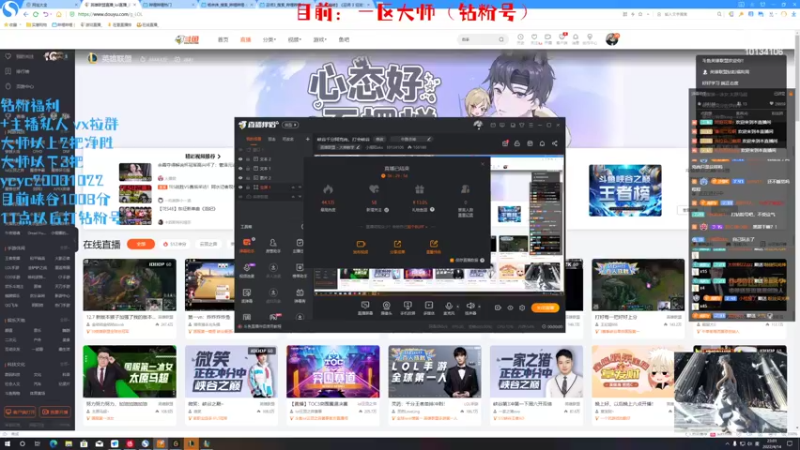Click 全部 filter pill under 在线直播
Image resolution: width=800 pixels, height=450 pixels.
[141, 244]
